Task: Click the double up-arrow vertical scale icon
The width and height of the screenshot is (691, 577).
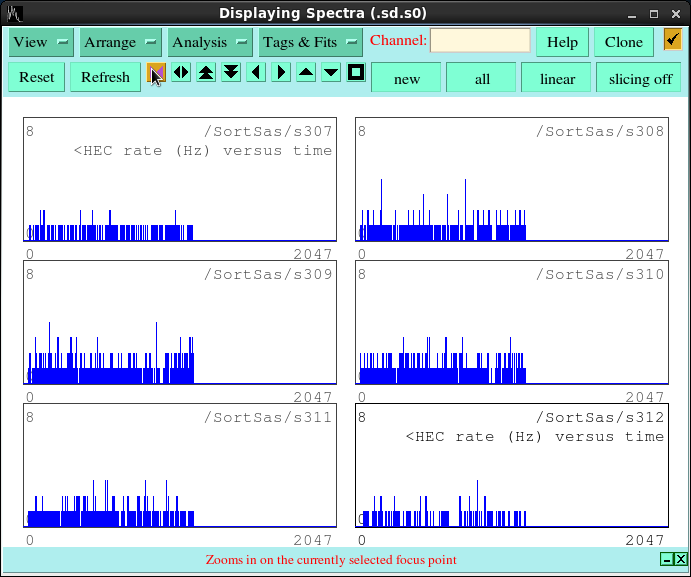Action: tap(206, 72)
